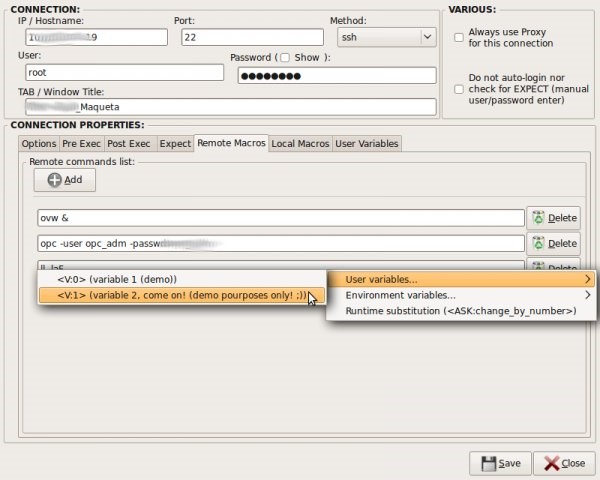The height and width of the screenshot is (480, 600).
Task: Click the plus icon on Add button
Action: click(54, 180)
